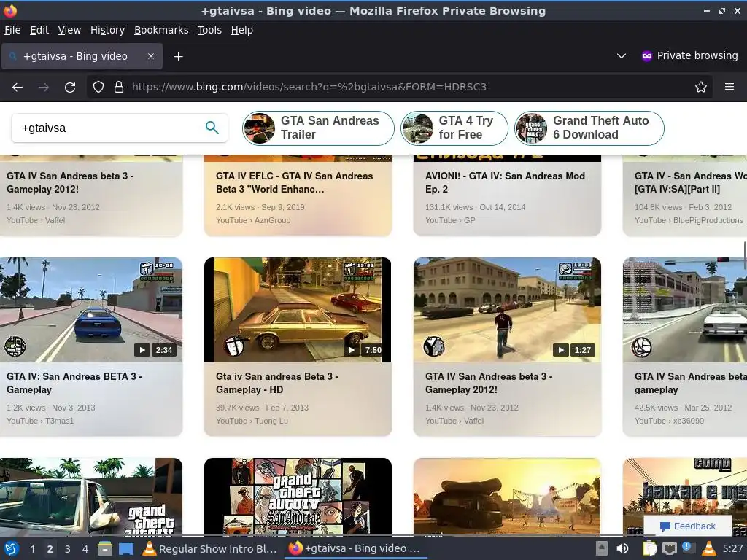Go back to the previous page

click(18, 87)
